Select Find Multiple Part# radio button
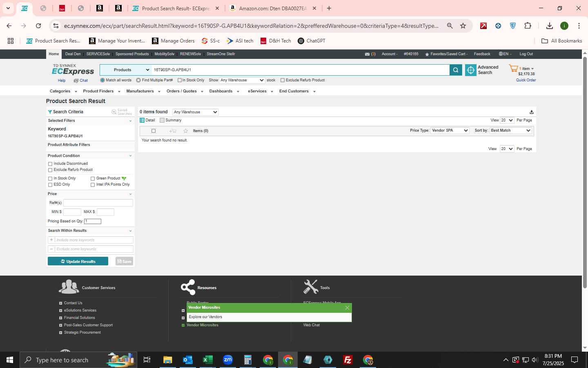Screen dimensions: 588x368 point(138,80)
